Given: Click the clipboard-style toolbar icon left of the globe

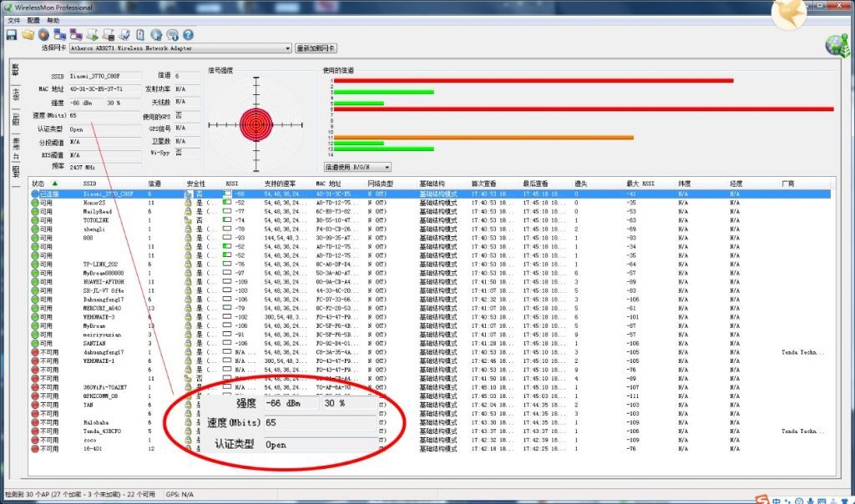Looking at the screenshot, I should coord(140,35).
